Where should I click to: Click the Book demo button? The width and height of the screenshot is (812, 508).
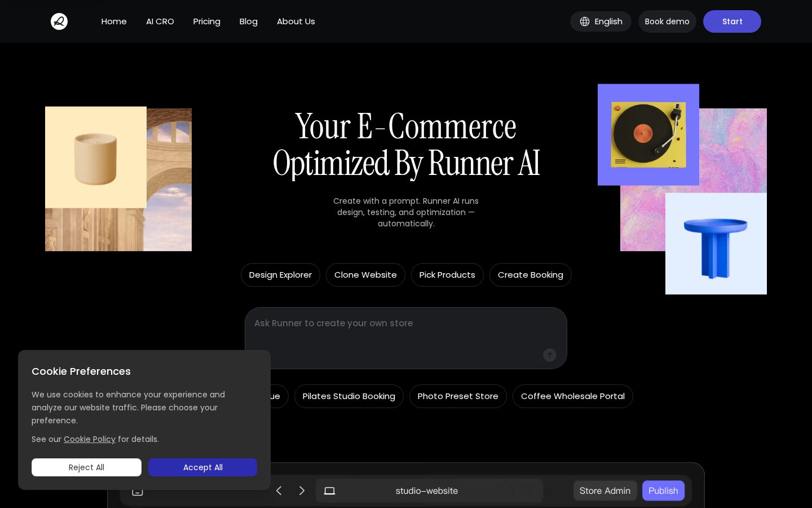[x=667, y=21]
